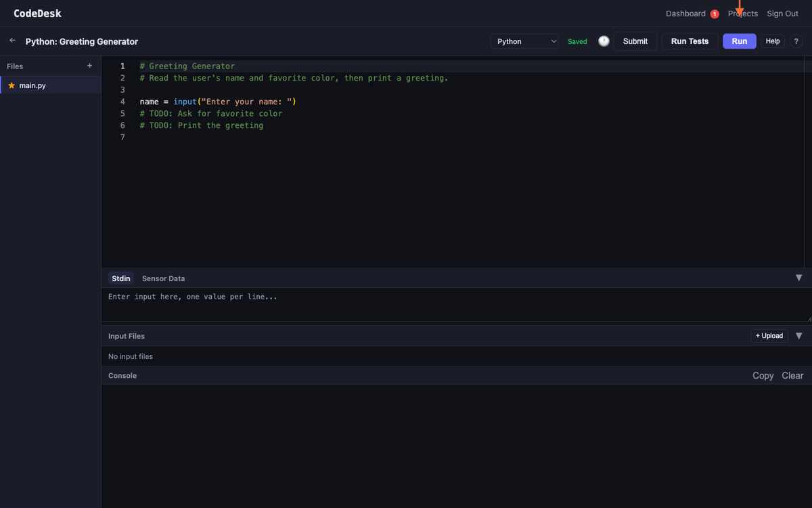Click the red notification badge beside Dashboard
Screen dimensions: 812x508
(x=715, y=13)
